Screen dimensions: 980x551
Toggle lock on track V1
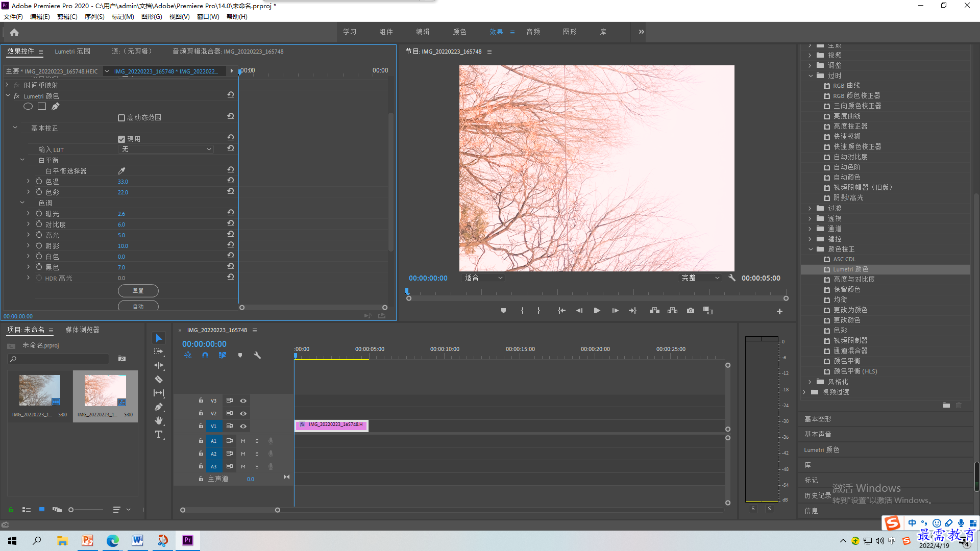click(x=201, y=426)
